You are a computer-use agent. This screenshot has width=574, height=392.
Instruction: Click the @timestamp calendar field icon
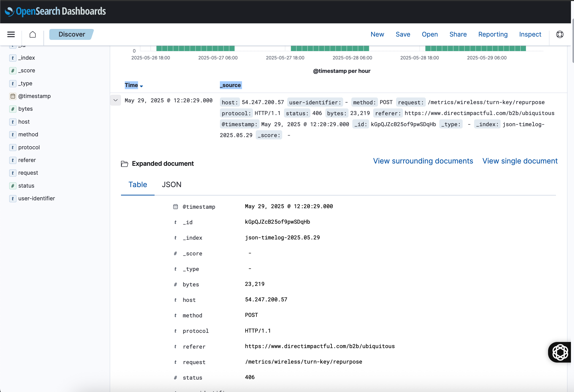[x=13, y=96]
